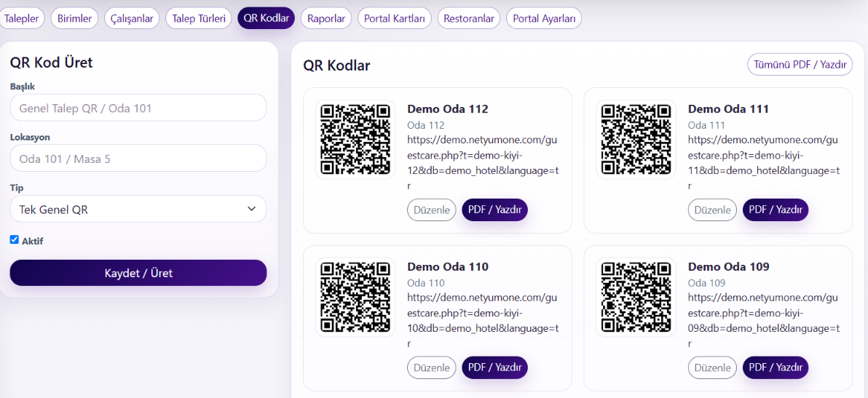Image resolution: width=868 pixels, height=398 pixels.
Task: Go to the Çalışanlar tab
Action: [x=132, y=18]
